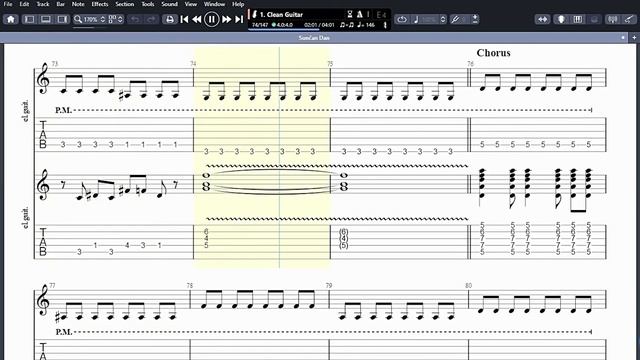Toggle loop playback
640x360 pixels.
click(402, 19)
